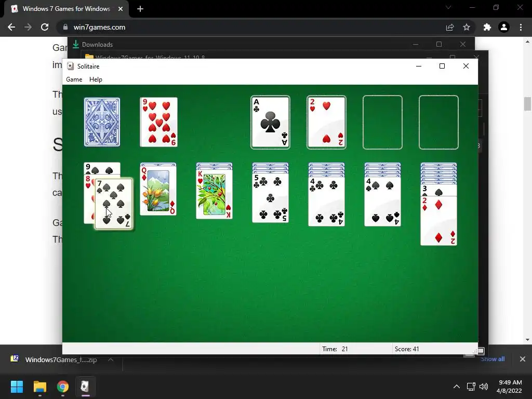This screenshot has width=532, height=399.
Task: Open the Help menu in Solitaire
Action: [96, 79]
